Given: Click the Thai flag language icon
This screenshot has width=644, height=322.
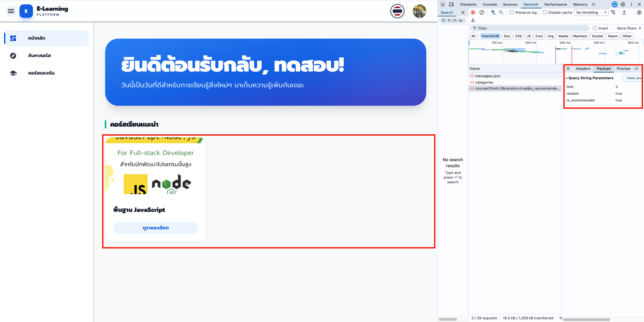Looking at the screenshot, I should pyautogui.click(x=397, y=11).
